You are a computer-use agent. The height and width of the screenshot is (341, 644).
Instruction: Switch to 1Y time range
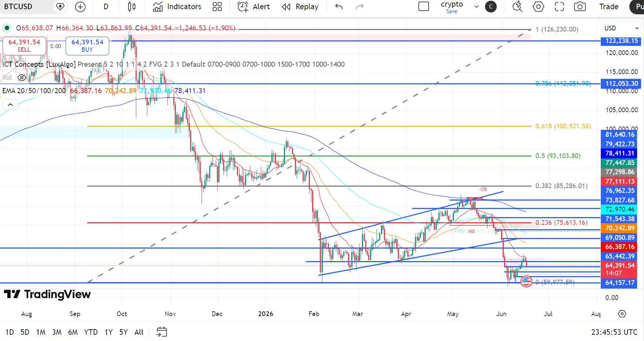pyautogui.click(x=108, y=332)
